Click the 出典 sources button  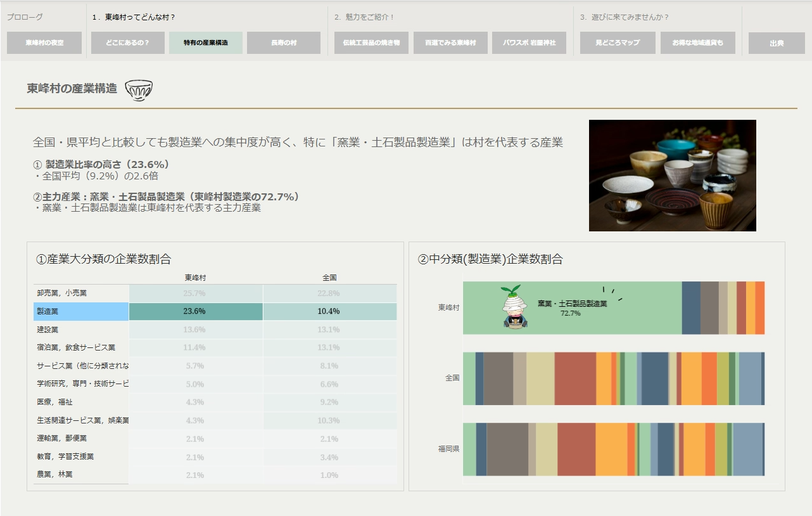777,43
